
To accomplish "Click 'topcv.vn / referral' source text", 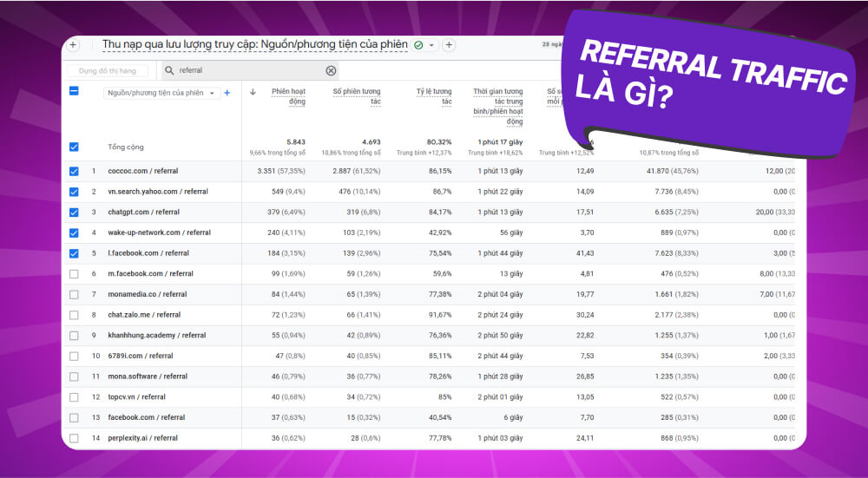I will (x=137, y=396).
